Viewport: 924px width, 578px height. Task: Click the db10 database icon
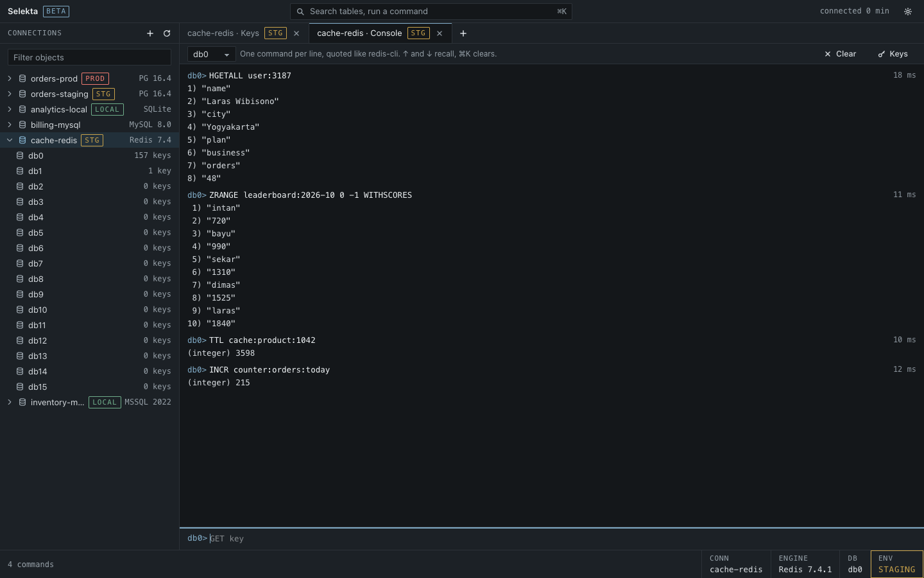pyautogui.click(x=20, y=310)
